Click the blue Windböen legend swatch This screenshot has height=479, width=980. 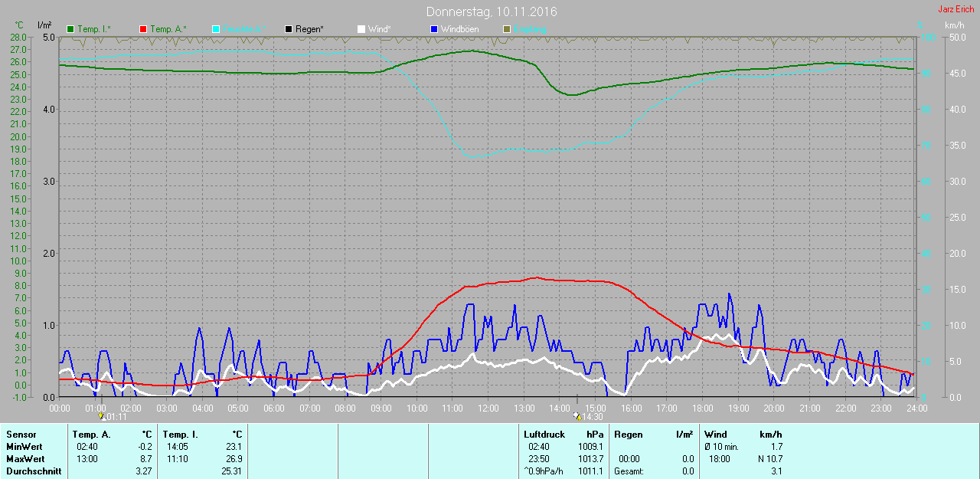[434, 29]
